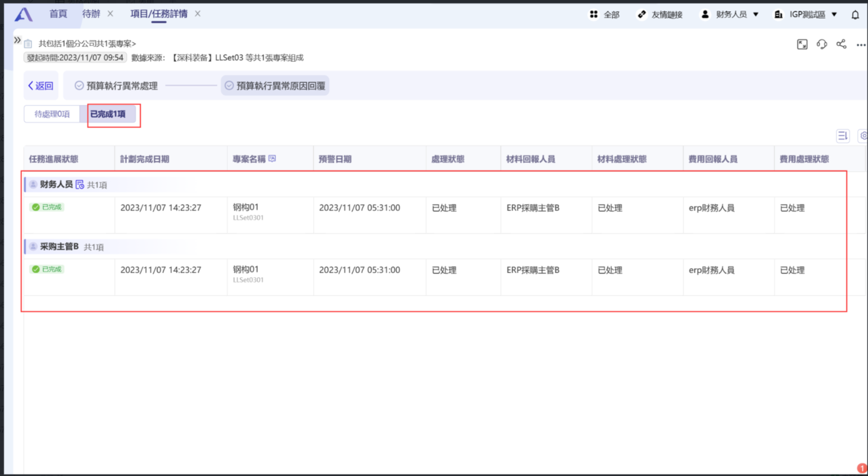The width and height of the screenshot is (868, 476).
Task: Open the 全部 apps grid icon
Action: [594, 15]
